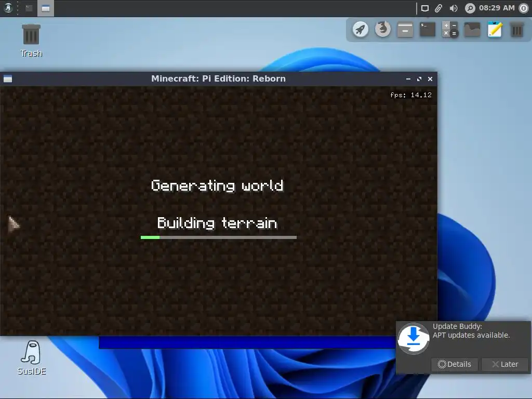Click the Building terrain label
532x399 pixels.
[217, 223]
